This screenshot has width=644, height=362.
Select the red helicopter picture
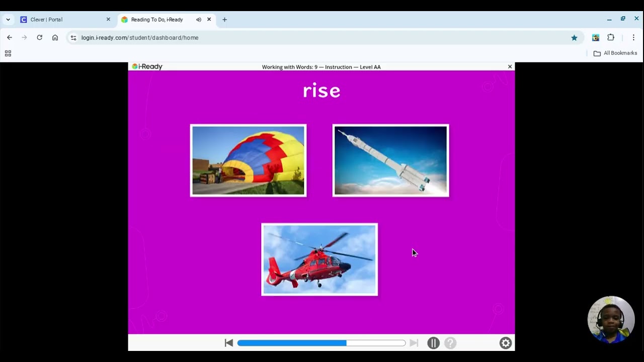(319, 259)
